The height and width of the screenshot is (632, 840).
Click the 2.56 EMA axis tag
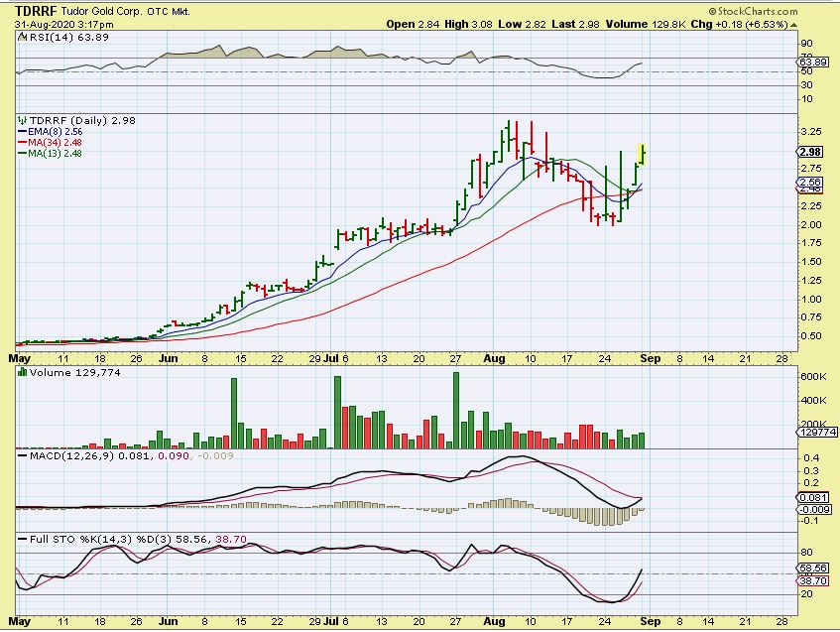(810, 182)
